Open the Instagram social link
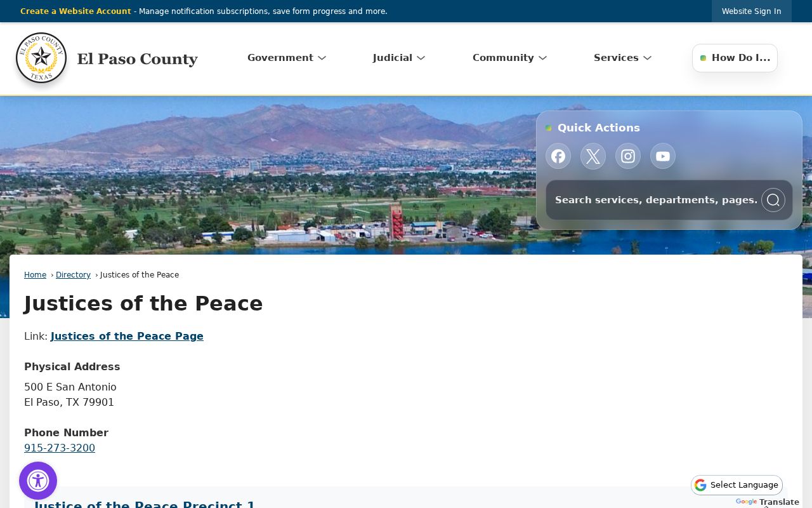The image size is (812, 508). click(628, 156)
